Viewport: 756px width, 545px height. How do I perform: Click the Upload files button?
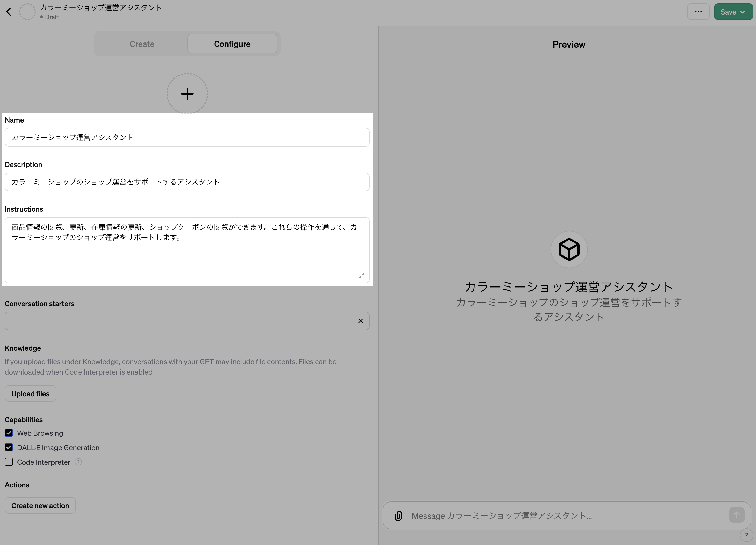[30, 393]
